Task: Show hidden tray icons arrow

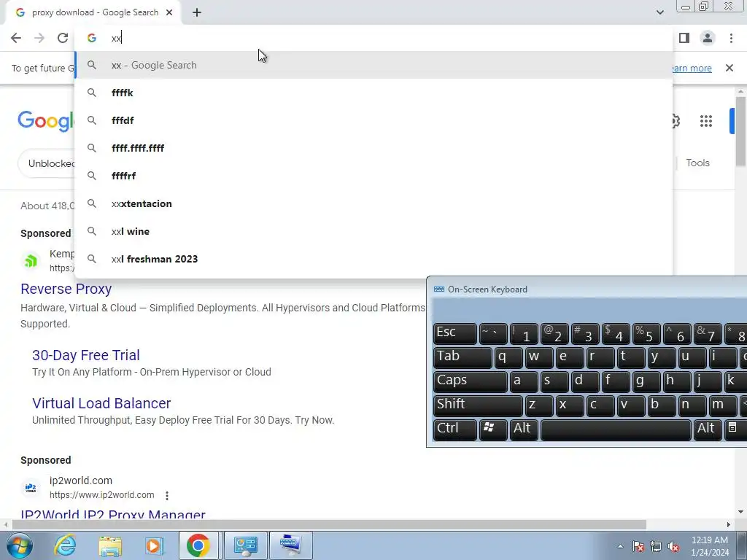Action: click(x=620, y=546)
